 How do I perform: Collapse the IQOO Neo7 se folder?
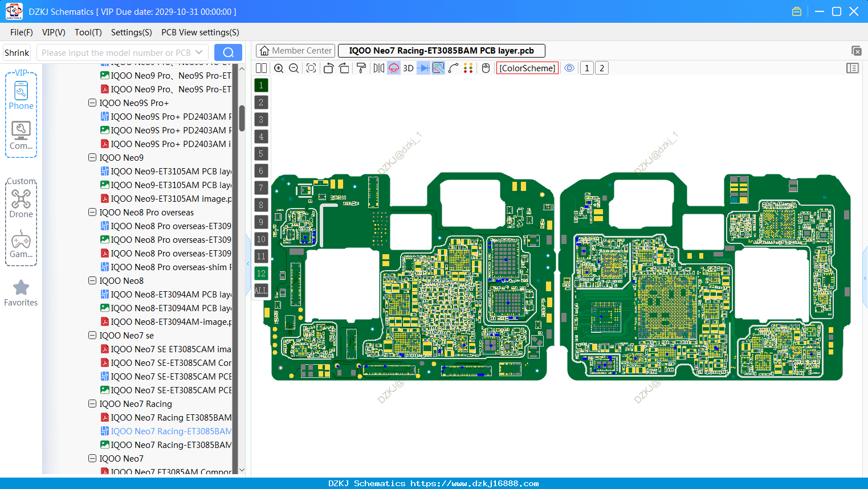92,336
